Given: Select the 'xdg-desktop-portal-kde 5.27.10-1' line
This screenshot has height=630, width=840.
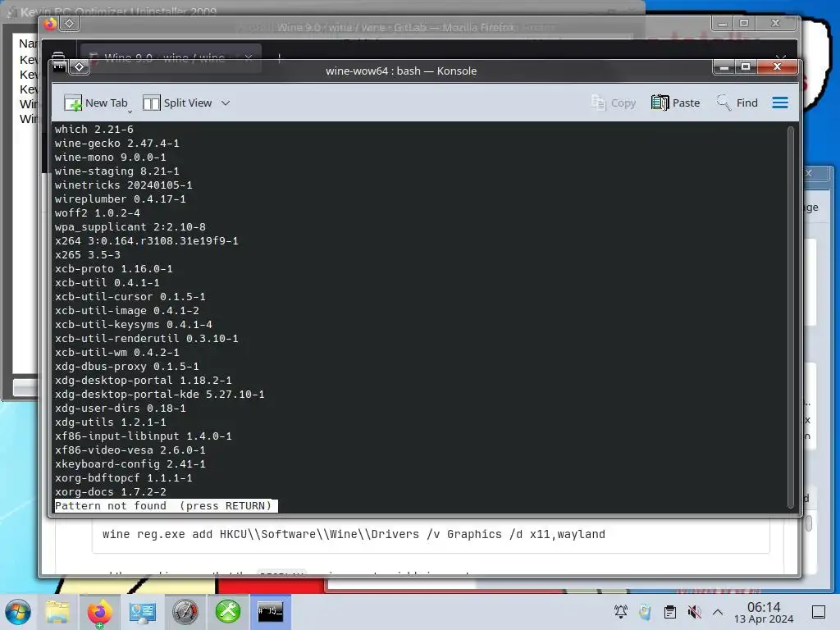Looking at the screenshot, I should point(160,395).
